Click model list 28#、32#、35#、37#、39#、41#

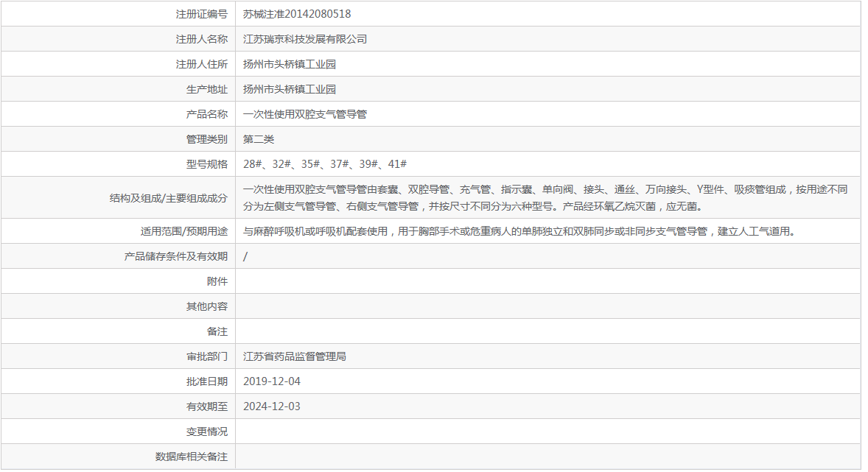coord(325,164)
